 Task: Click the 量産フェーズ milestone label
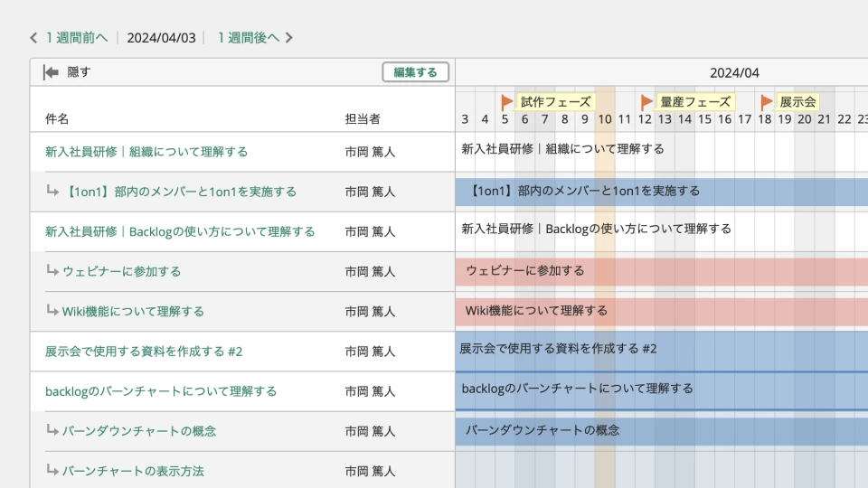coord(695,102)
